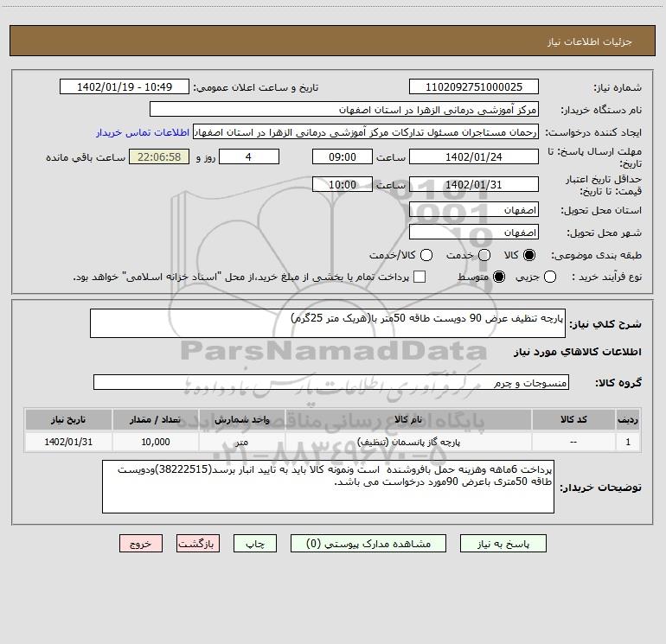Screen dimensions: 666x644
Task: Choose the جزیی purchase type radio
Action: (x=550, y=277)
